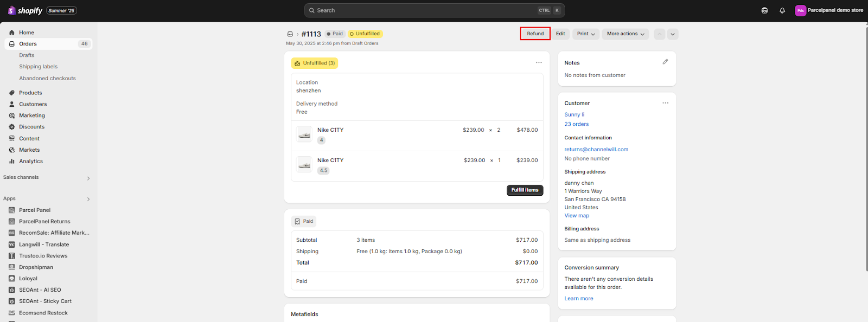This screenshot has height=322, width=868.
Task: Open Drafts under Orders
Action: [27, 55]
